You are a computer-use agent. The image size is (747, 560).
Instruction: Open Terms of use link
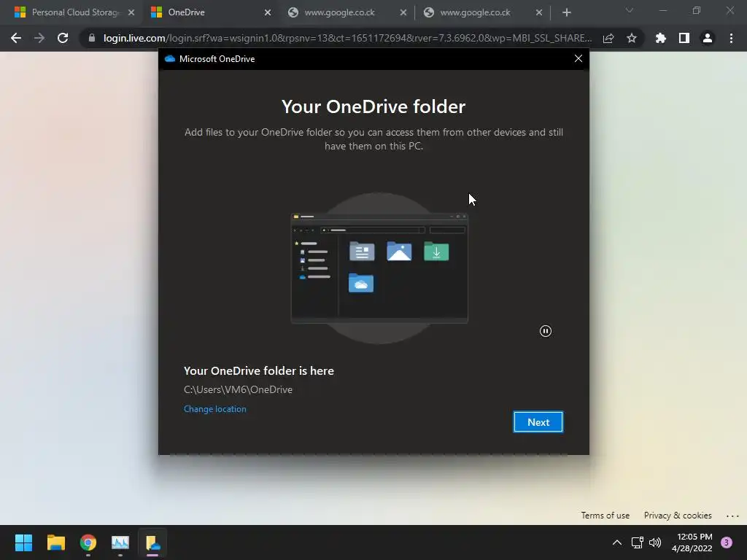pos(605,516)
